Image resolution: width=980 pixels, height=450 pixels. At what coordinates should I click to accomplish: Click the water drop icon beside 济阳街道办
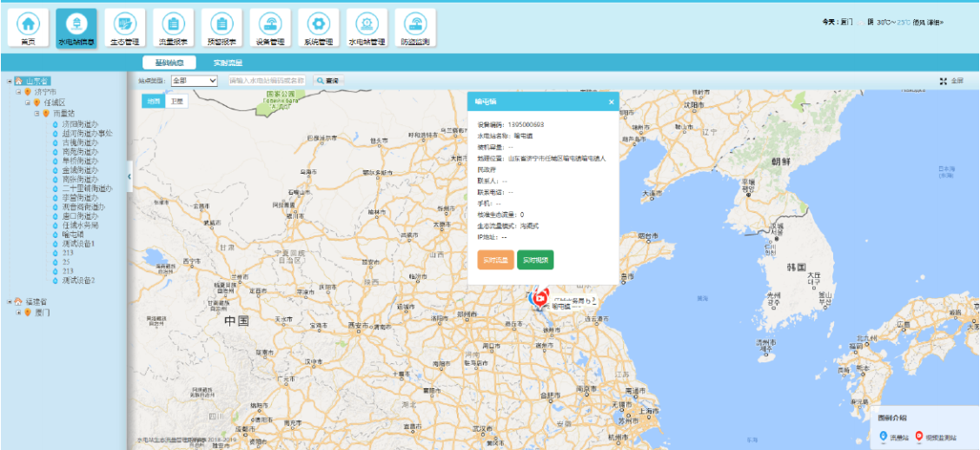pyautogui.click(x=55, y=124)
